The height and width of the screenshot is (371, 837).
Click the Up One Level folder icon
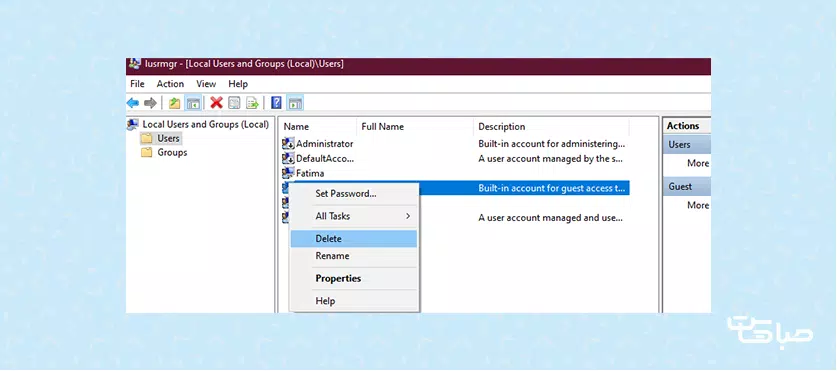[x=175, y=103]
